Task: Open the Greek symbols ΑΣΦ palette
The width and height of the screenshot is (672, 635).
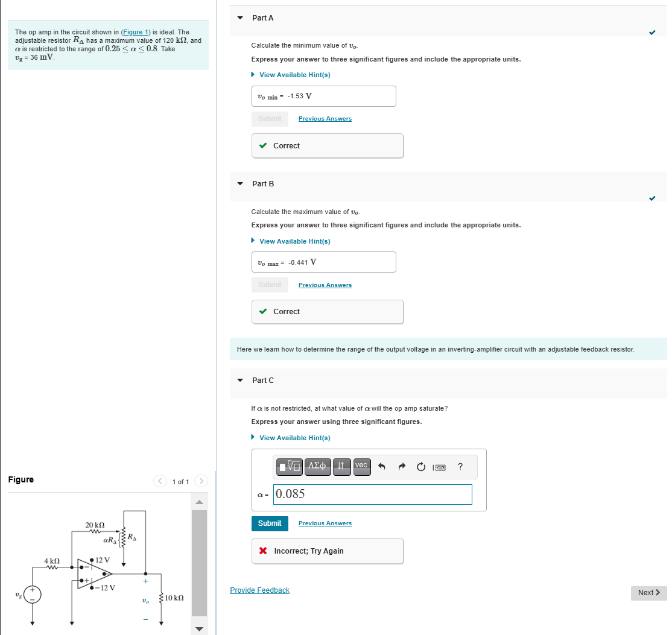Action: pos(317,466)
